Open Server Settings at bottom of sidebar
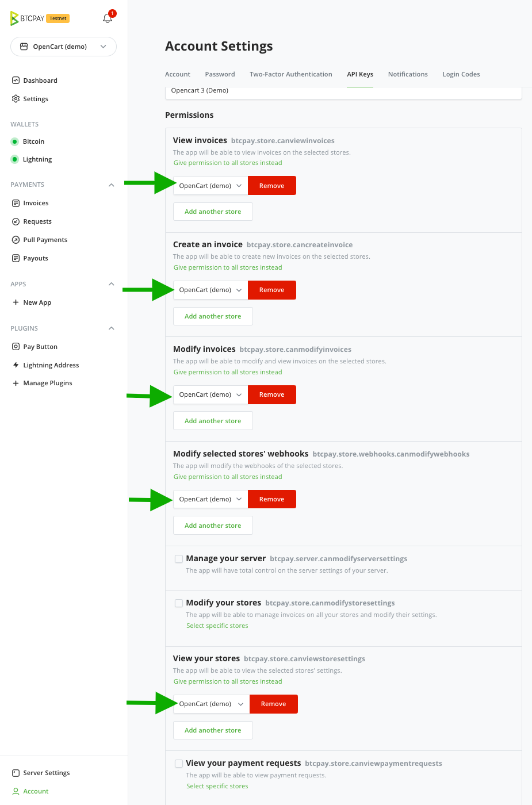The height and width of the screenshot is (805, 532). (46, 772)
